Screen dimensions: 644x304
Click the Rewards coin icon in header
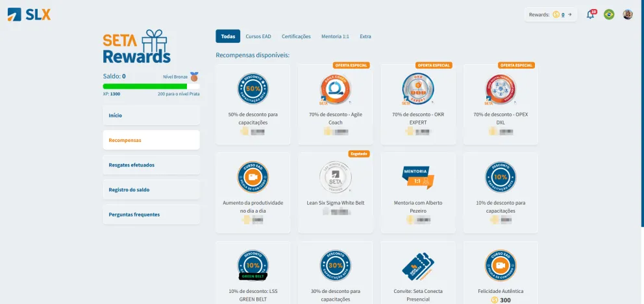pos(556,15)
